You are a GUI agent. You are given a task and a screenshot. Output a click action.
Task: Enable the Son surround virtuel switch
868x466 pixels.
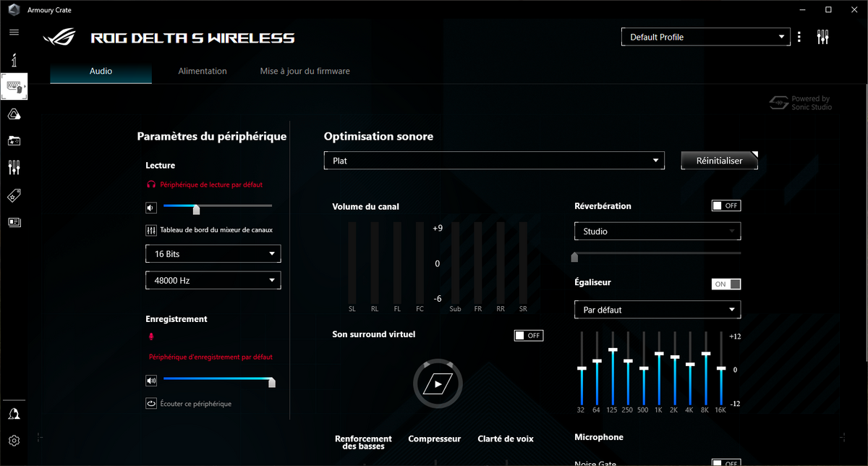(x=529, y=335)
